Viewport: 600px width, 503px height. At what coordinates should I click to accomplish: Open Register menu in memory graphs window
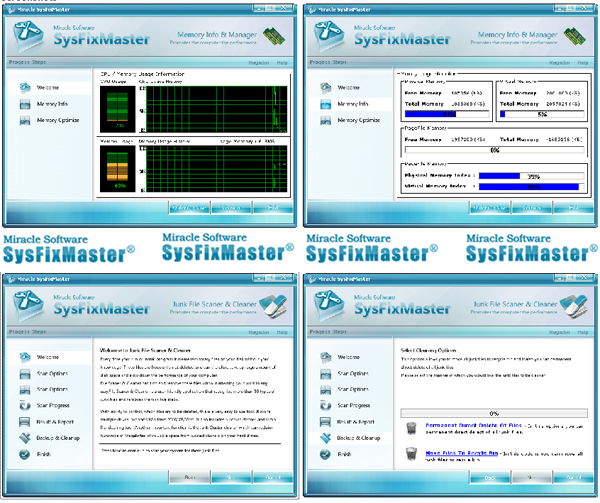(x=259, y=63)
